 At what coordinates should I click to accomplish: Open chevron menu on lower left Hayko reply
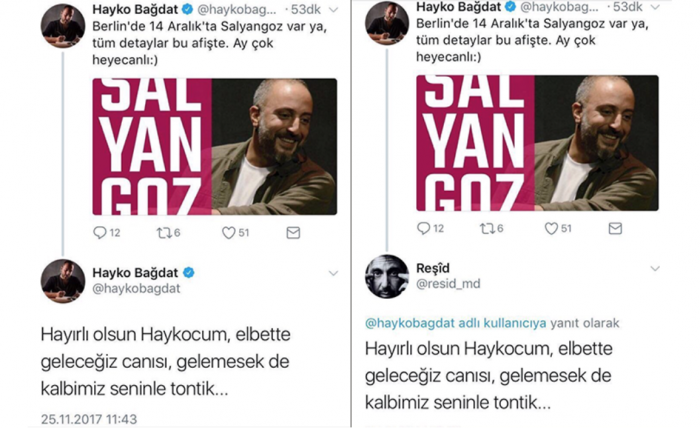coord(333,273)
